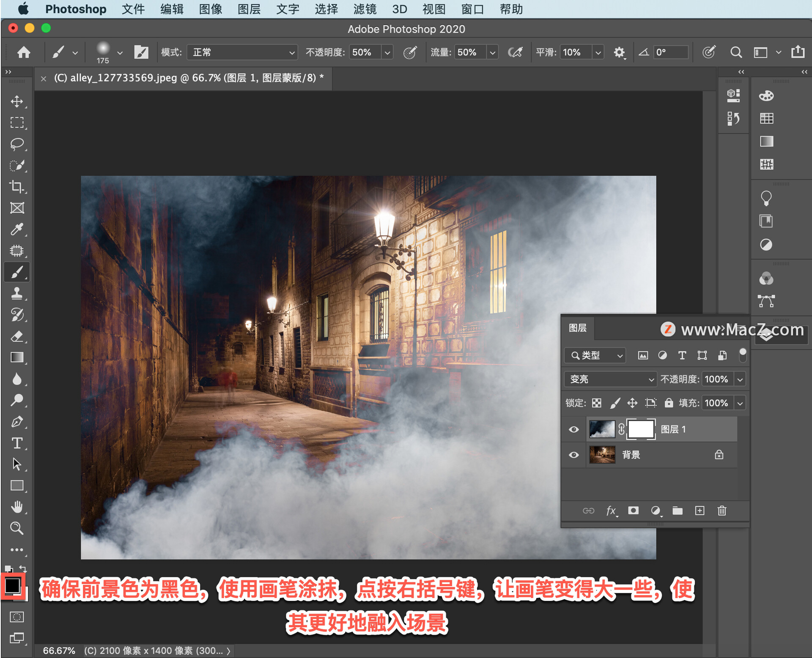Select the Blur tool
The width and height of the screenshot is (812, 658).
[x=17, y=379]
